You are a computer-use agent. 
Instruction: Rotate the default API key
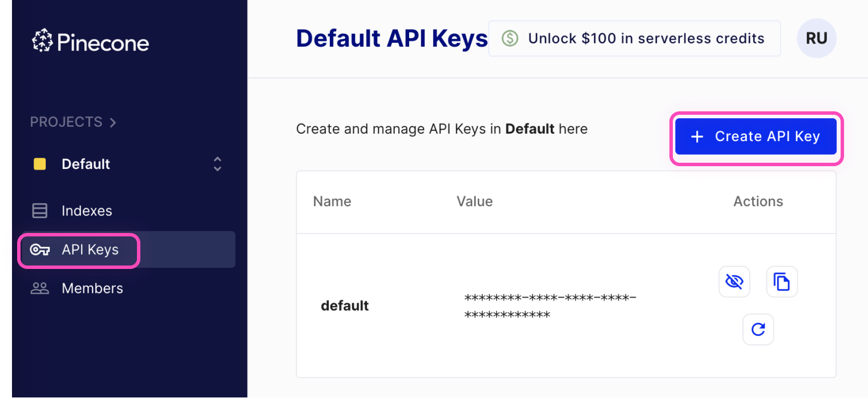(x=758, y=329)
